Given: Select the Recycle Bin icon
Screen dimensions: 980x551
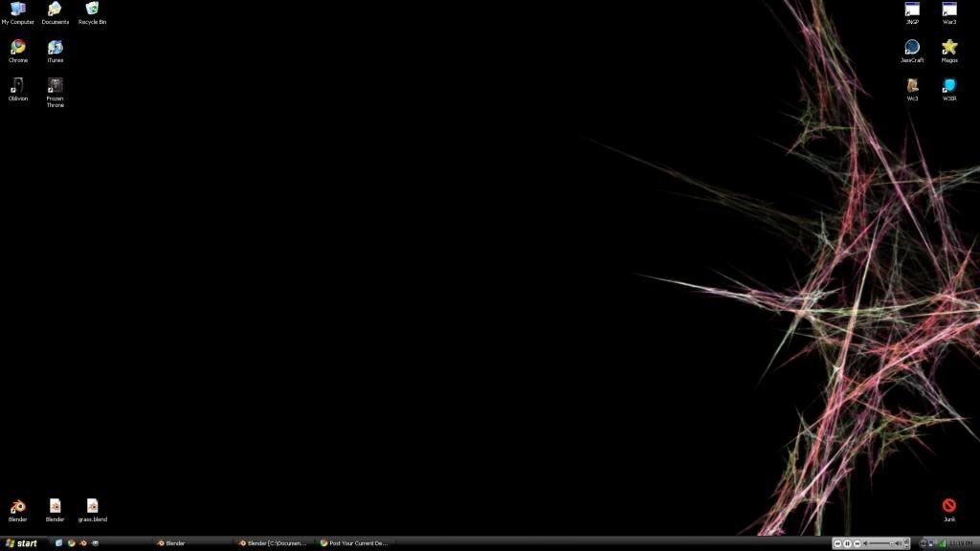Looking at the screenshot, I should (92, 13).
